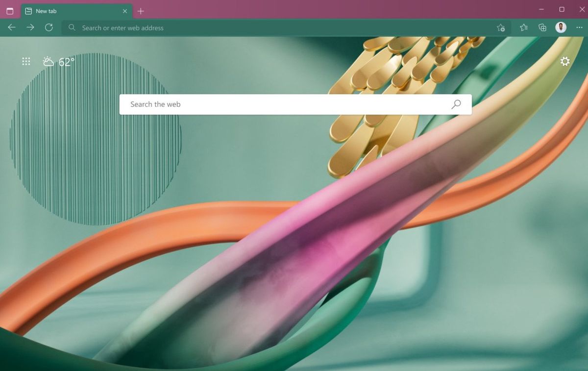Go forward with the forward arrow
This screenshot has width=588, height=371.
pyautogui.click(x=30, y=27)
